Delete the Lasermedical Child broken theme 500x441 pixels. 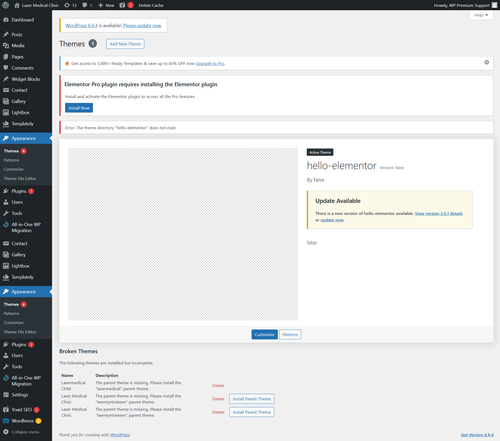pos(218,386)
